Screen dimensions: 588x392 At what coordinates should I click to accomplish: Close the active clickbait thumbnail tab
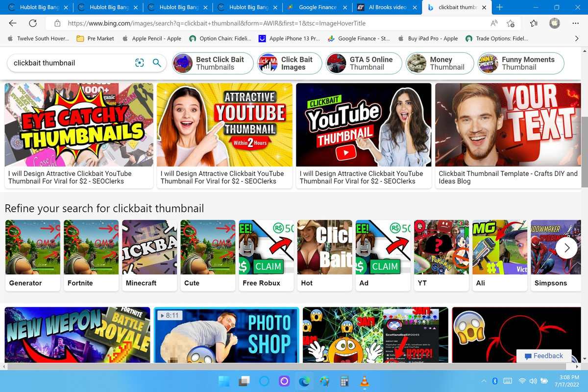pyautogui.click(x=485, y=7)
